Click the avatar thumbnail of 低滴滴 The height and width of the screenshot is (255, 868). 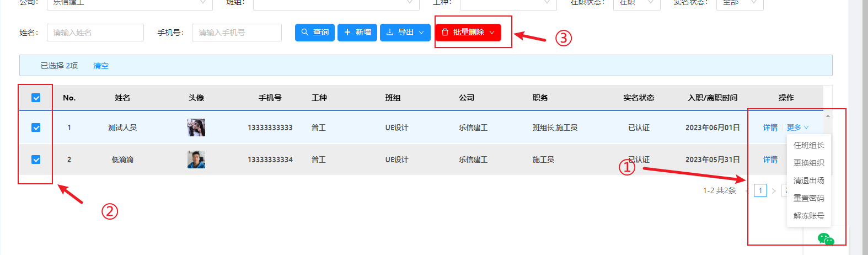[x=196, y=160]
